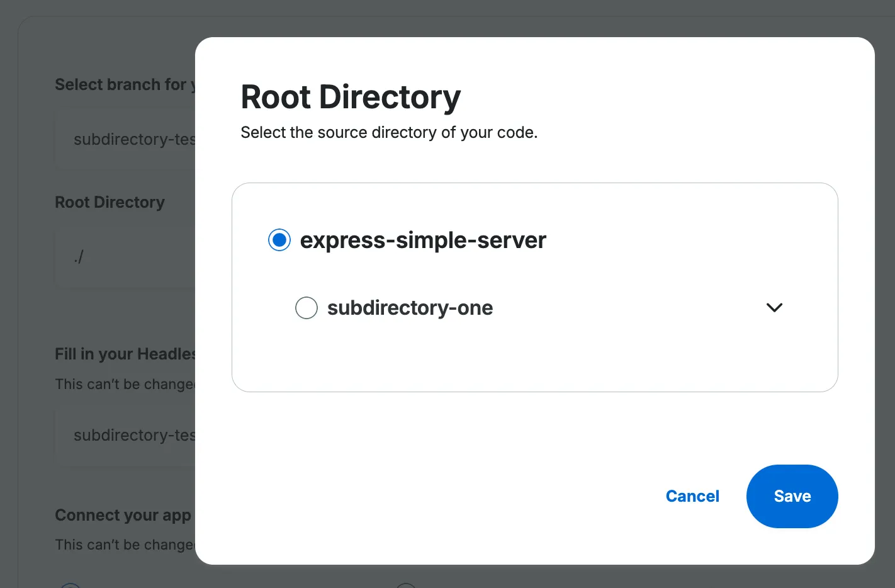Click the Root Directory field showing ./
The width and height of the screenshot is (895, 588).
coord(126,257)
